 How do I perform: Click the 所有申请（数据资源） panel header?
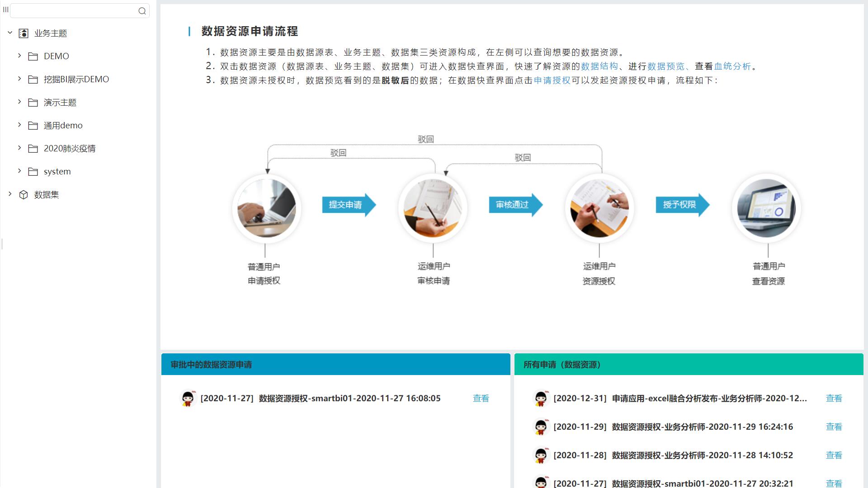(x=689, y=364)
